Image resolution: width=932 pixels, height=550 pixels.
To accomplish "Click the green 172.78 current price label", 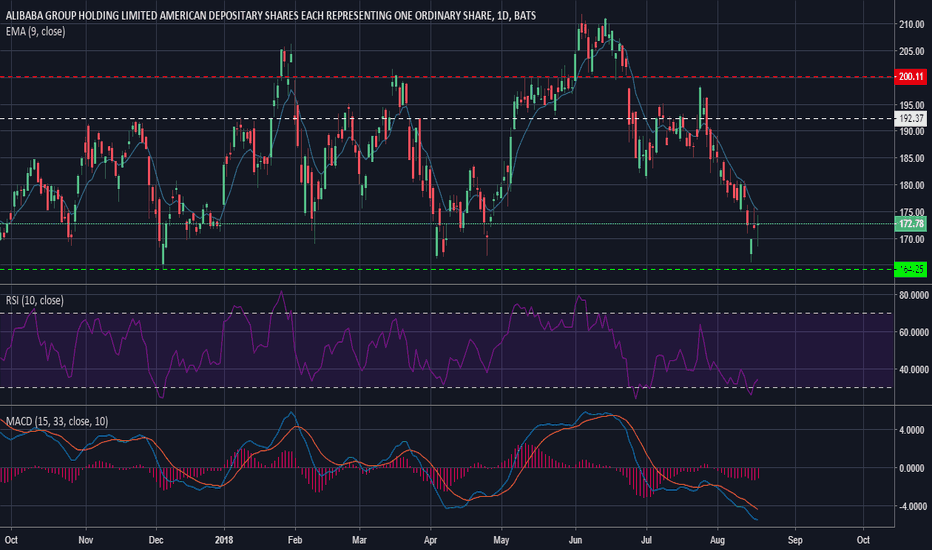I will coord(911,224).
